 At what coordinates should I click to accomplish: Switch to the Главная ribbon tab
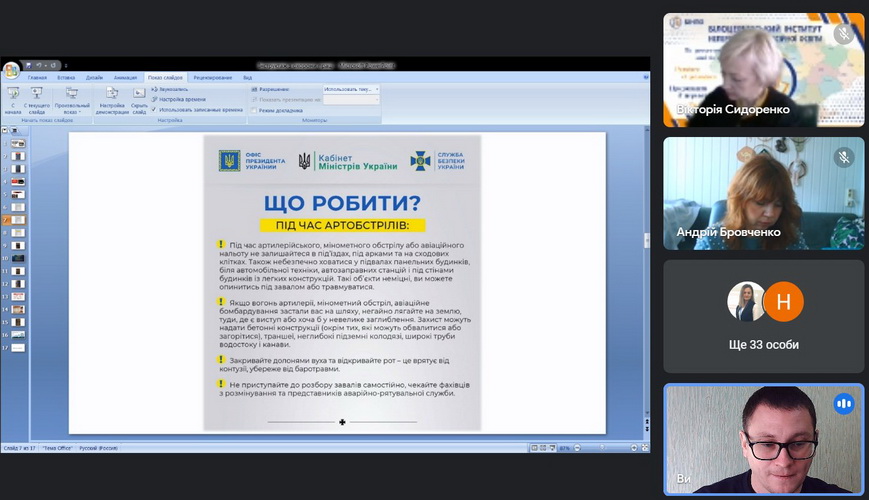[37, 77]
